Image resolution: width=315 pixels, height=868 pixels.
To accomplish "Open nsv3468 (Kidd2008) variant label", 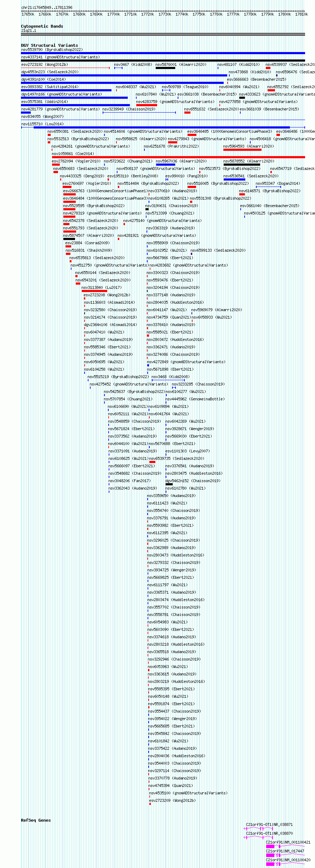I will tap(171, 377).
